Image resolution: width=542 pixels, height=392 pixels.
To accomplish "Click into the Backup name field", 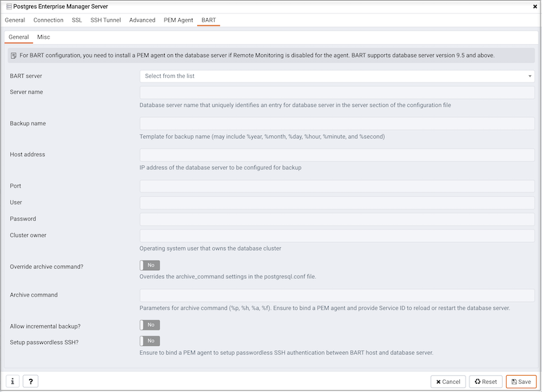I will coord(337,124).
